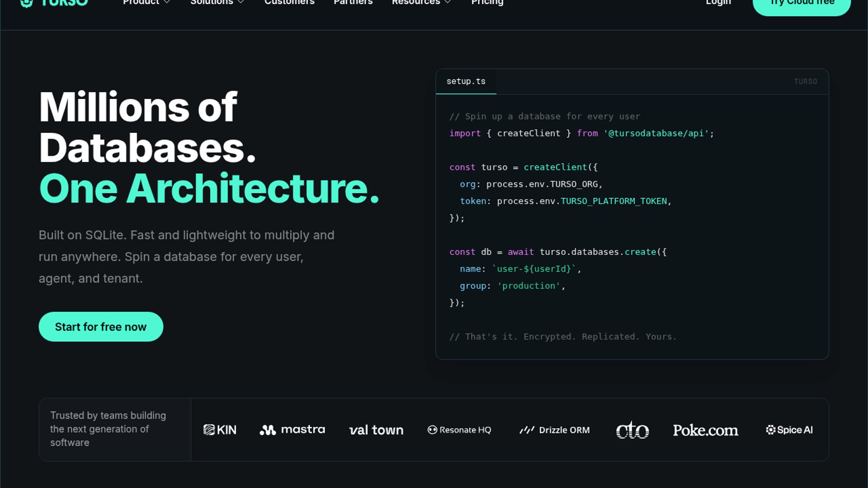Click the "One Architecture." heading text
Screen dimensions: 868x488
tap(209, 188)
